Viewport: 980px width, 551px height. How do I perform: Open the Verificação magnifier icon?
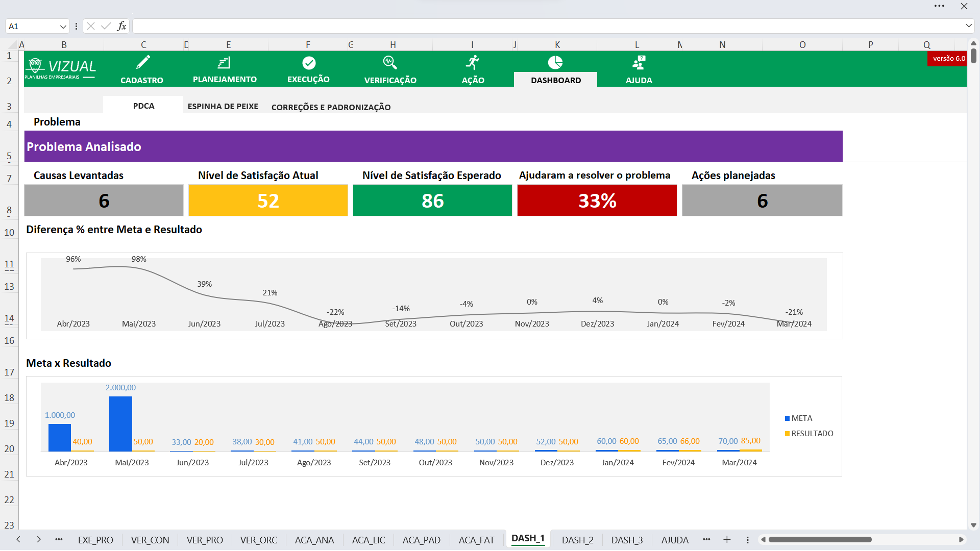tap(390, 63)
